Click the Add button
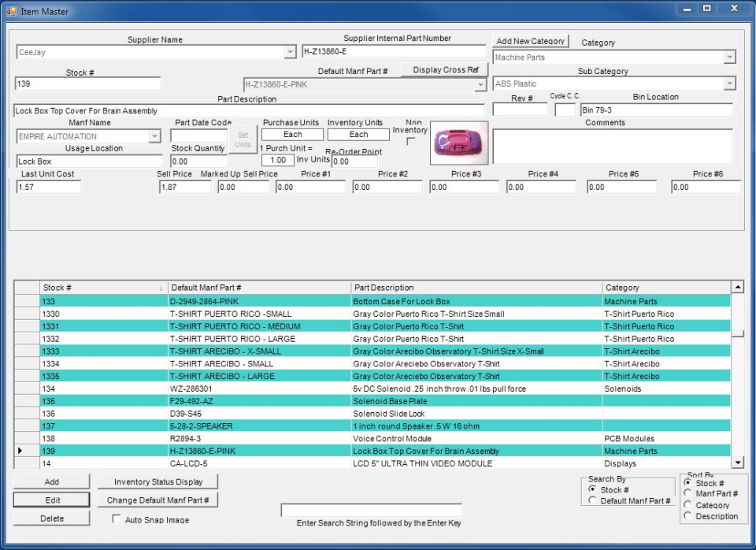Viewport: 756px width, 550px height. tap(50, 481)
